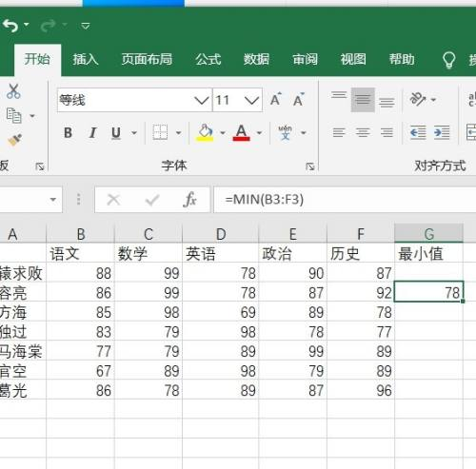Open Orientation dropdown arrow
This screenshot has height=469, width=476.
coord(433,100)
